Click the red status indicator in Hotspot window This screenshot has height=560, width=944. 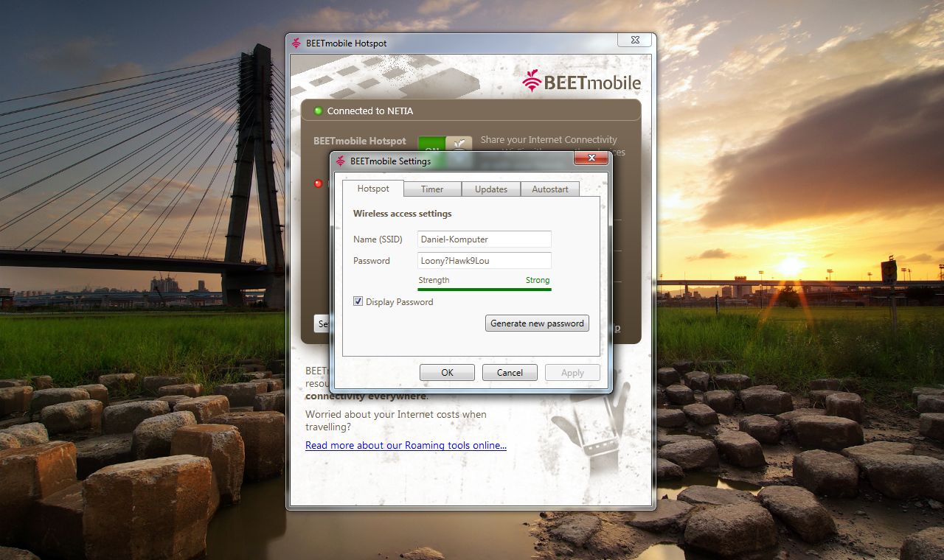click(x=319, y=183)
